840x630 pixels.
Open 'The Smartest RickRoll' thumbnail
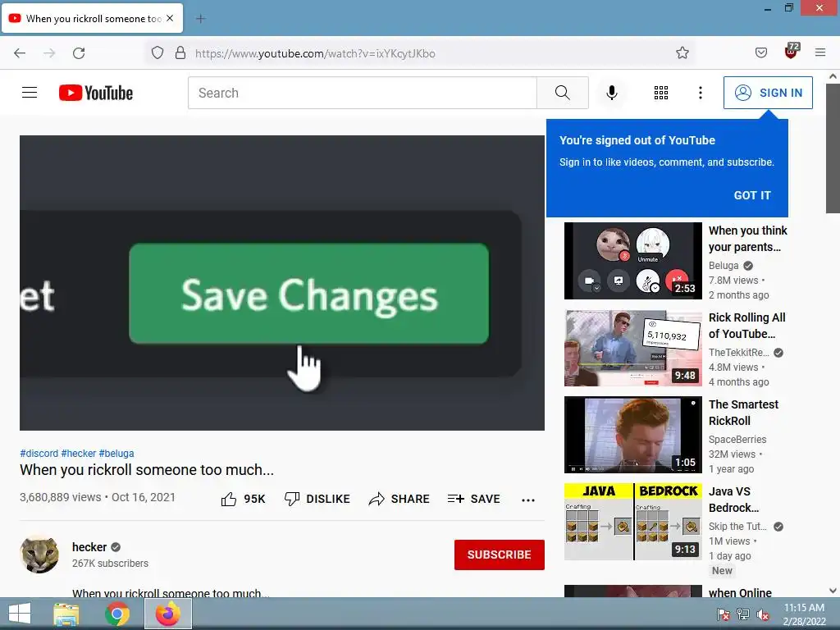coord(632,435)
